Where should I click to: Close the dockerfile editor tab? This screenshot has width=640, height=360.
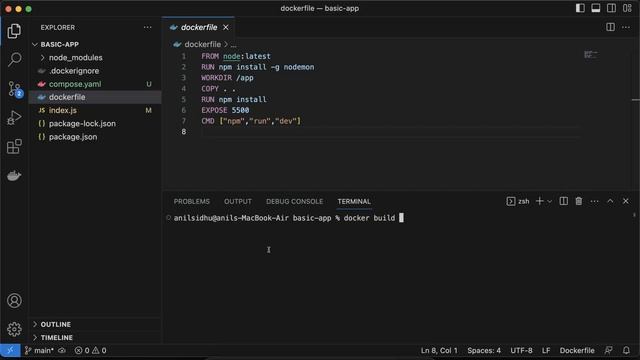tap(226, 27)
